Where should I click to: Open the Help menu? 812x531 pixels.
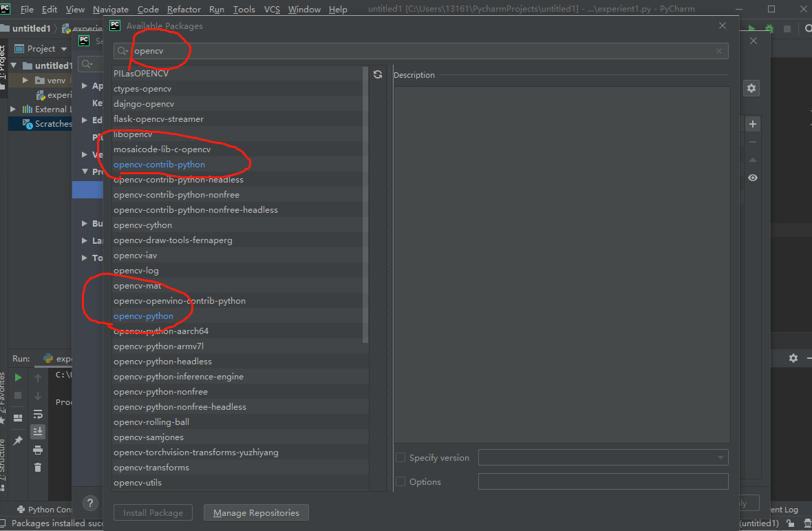click(338, 10)
